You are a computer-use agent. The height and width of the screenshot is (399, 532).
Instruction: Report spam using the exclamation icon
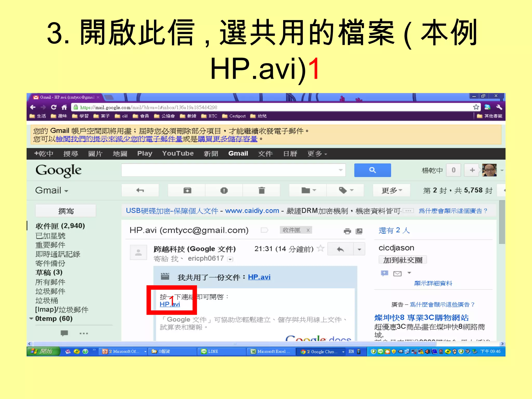coord(224,190)
